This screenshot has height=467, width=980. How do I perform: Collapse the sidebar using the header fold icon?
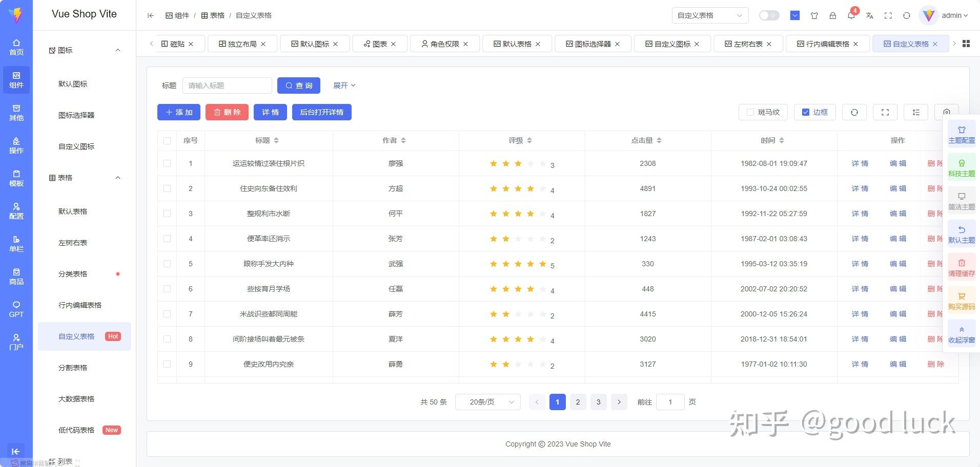[150, 15]
